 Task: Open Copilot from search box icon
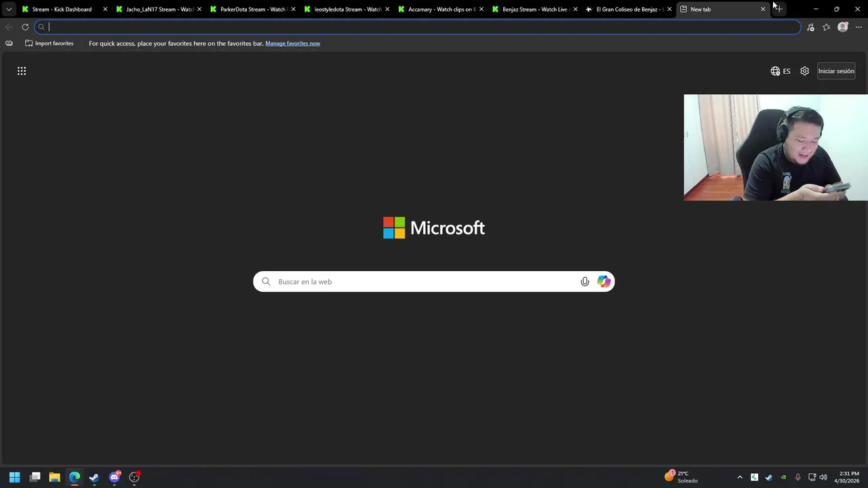[x=604, y=281]
